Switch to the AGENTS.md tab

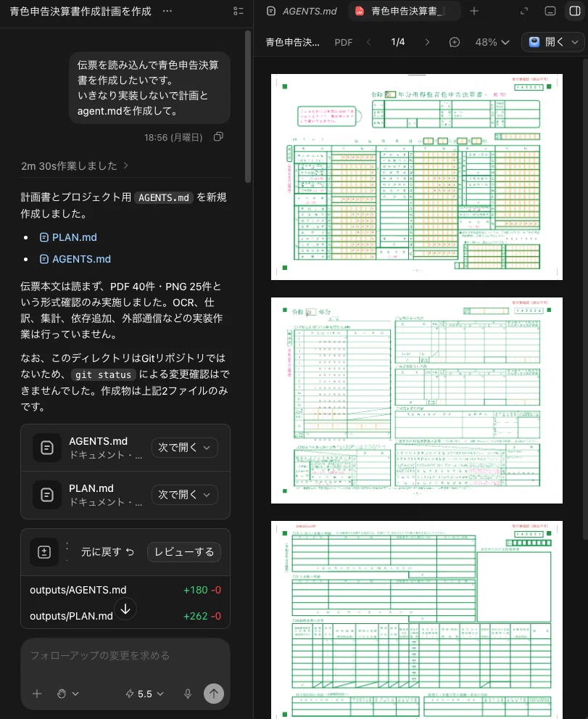point(302,11)
